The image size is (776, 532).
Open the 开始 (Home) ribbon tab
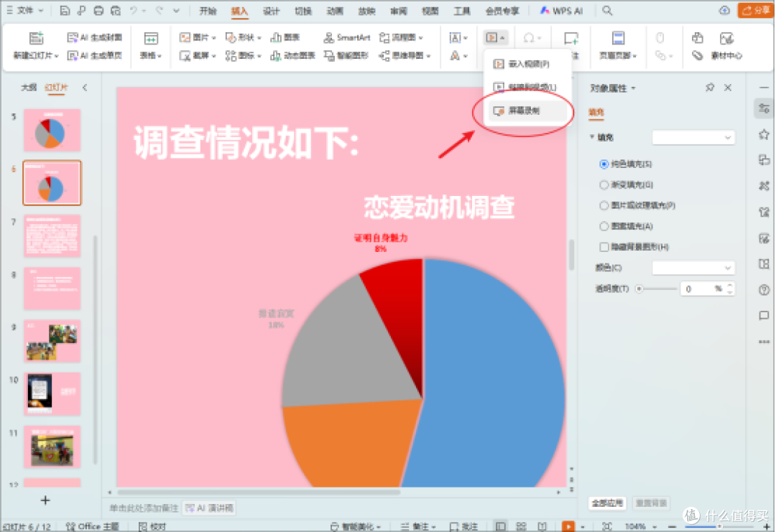pos(208,10)
